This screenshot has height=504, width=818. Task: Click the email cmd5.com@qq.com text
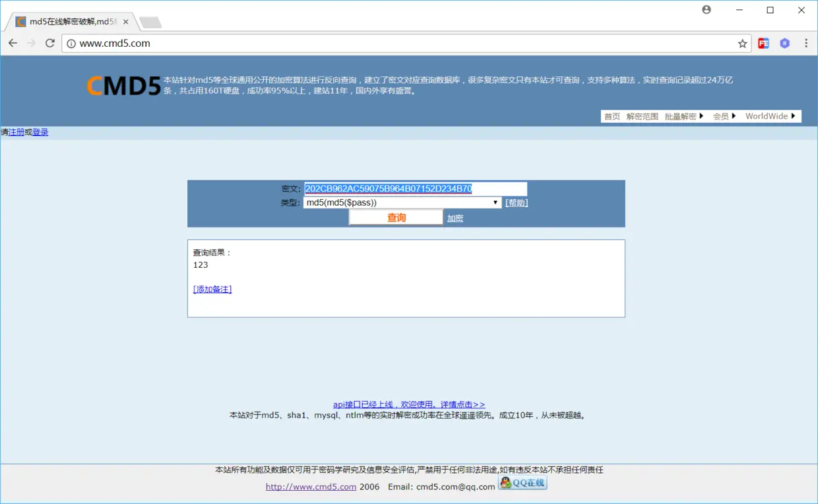coord(455,487)
